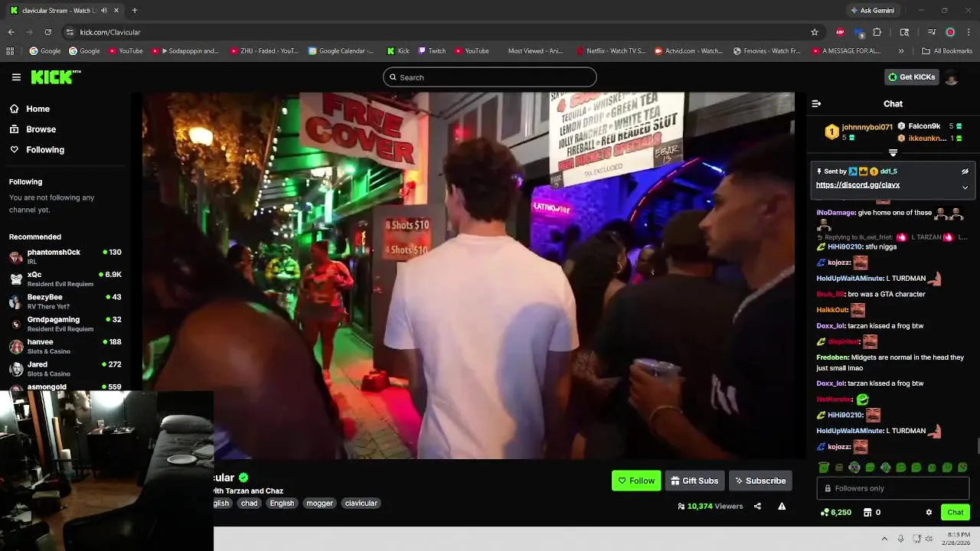Open a new browser tab
The height and width of the screenshot is (551, 980).
pos(135,11)
